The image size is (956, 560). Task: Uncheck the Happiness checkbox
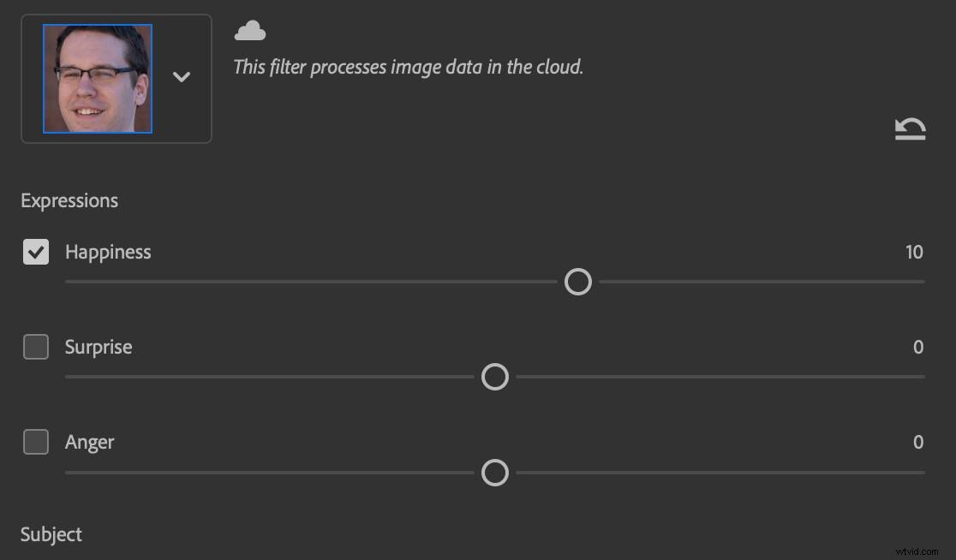36,252
